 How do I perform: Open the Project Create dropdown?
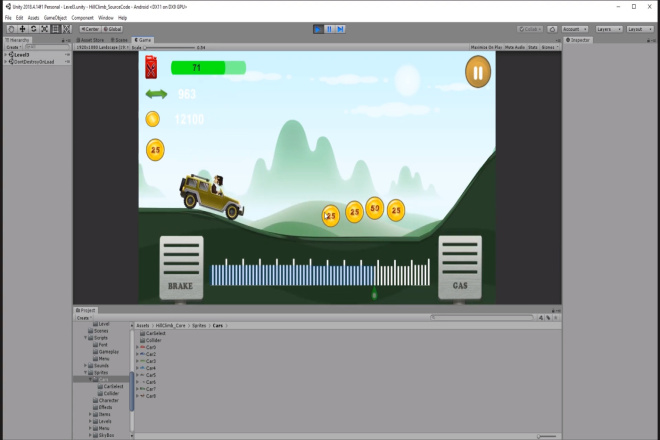pos(84,318)
